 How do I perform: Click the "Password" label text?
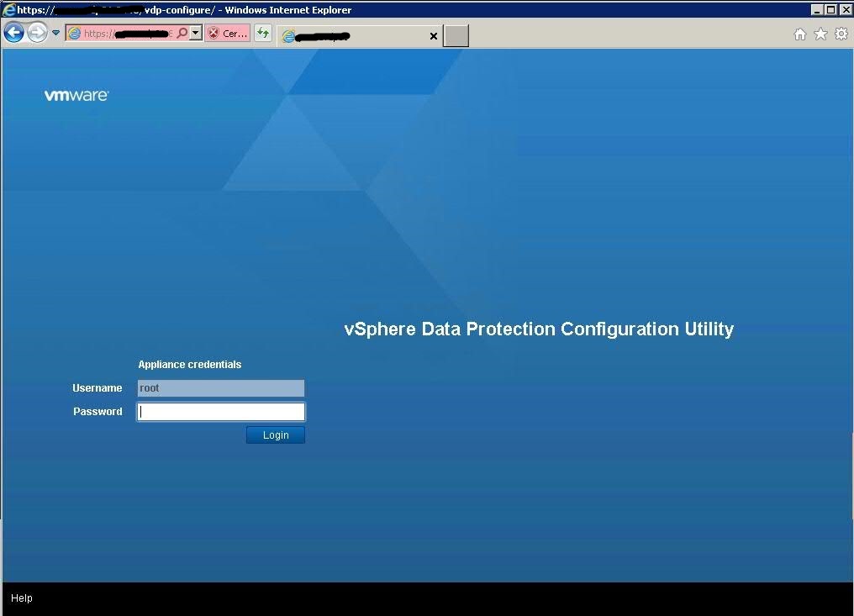click(98, 411)
